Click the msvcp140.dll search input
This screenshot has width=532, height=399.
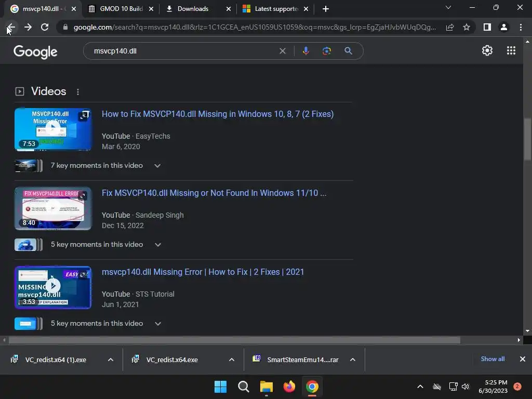[183, 51]
